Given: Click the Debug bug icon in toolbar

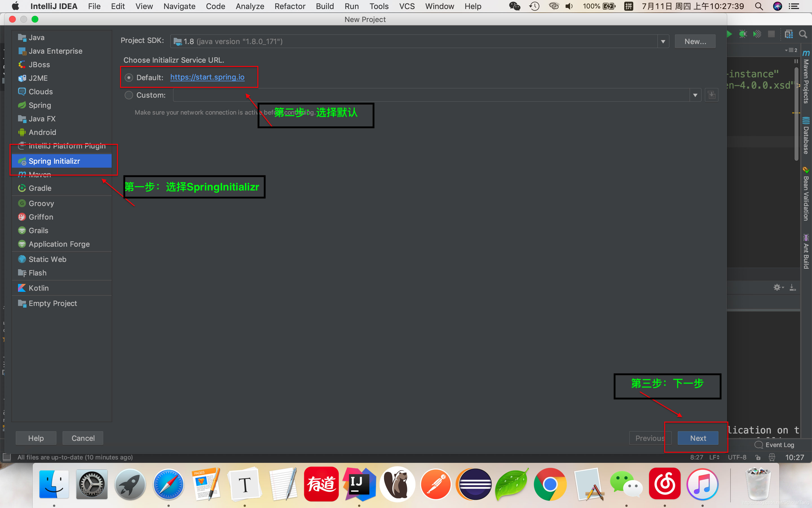Looking at the screenshot, I should click(743, 34).
